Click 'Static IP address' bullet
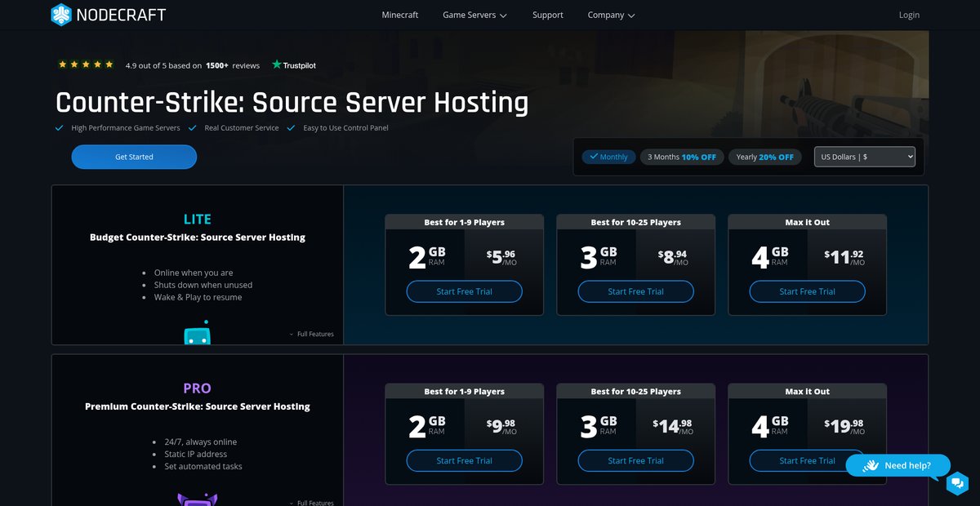This screenshot has width=980, height=506. [x=195, y=454]
